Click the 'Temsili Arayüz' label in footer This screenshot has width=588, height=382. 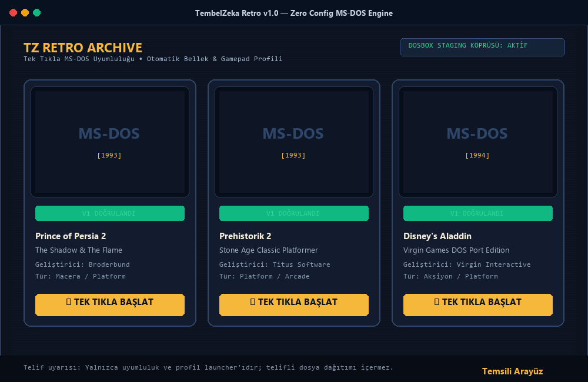(x=512, y=371)
